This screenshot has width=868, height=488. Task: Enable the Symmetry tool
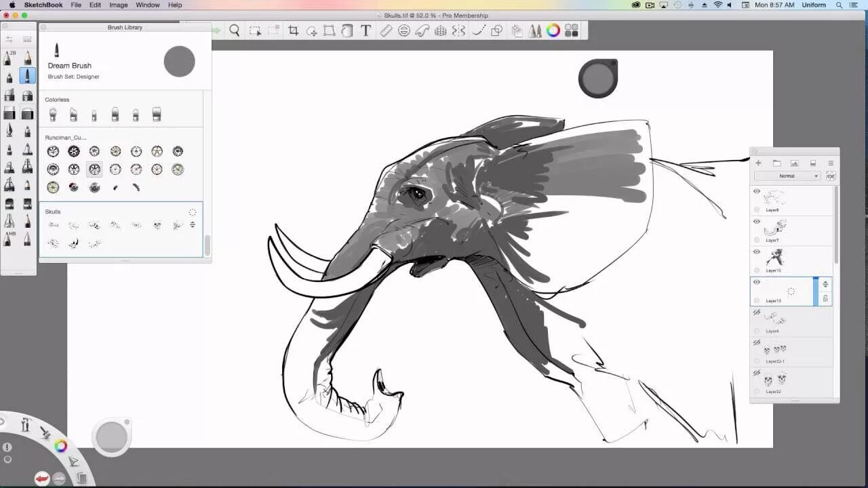click(459, 30)
